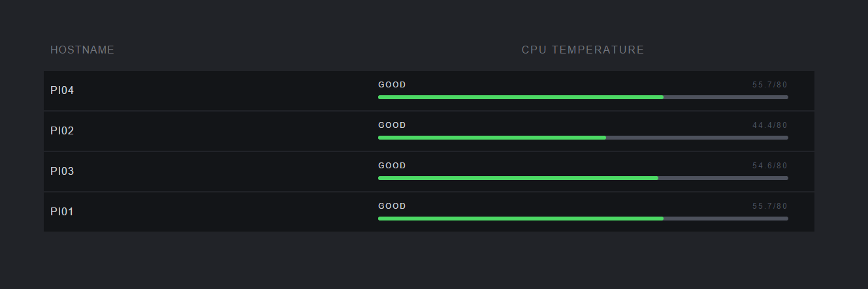Select the PI04 hostname
868x289 pixels.
[62, 91]
